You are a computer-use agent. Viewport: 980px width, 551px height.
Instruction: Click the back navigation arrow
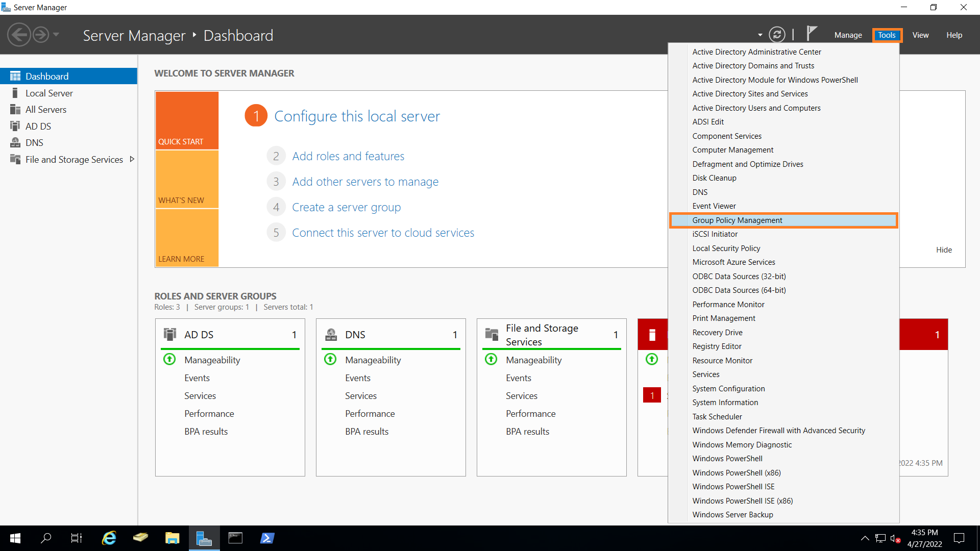pos(19,35)
